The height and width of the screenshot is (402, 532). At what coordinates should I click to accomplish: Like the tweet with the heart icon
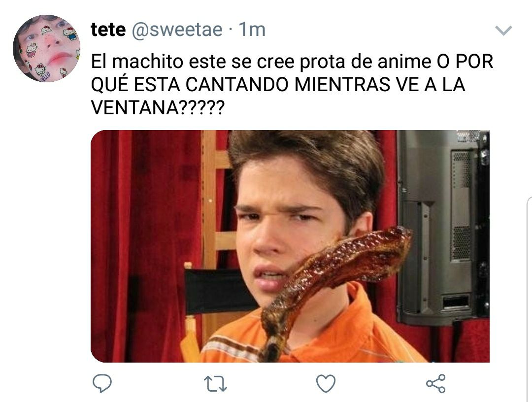pos(326,383)
